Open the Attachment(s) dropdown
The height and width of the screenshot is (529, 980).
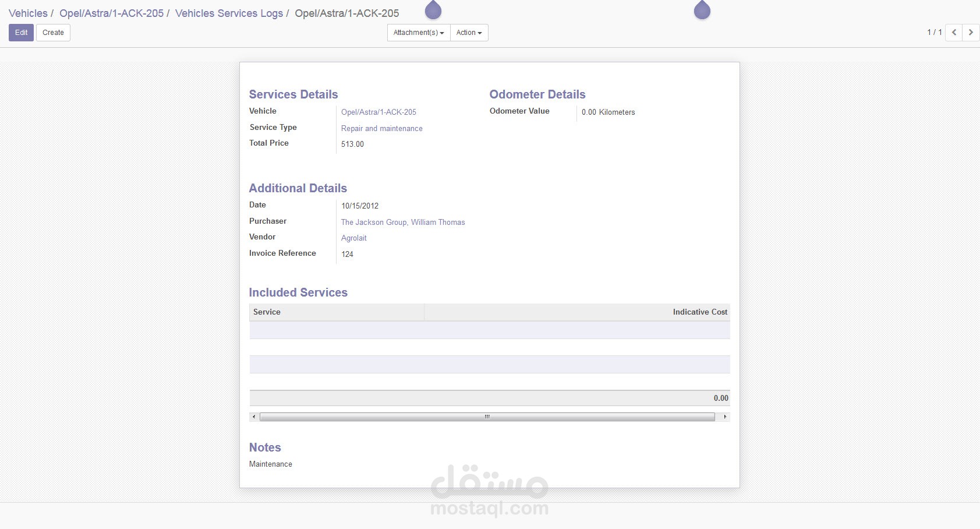tap(419, 33)
